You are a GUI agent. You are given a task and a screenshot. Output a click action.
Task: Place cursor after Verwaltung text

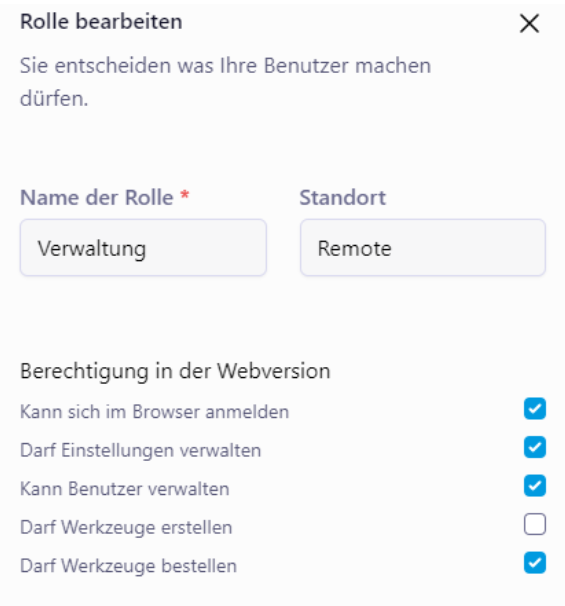[148, 248]
